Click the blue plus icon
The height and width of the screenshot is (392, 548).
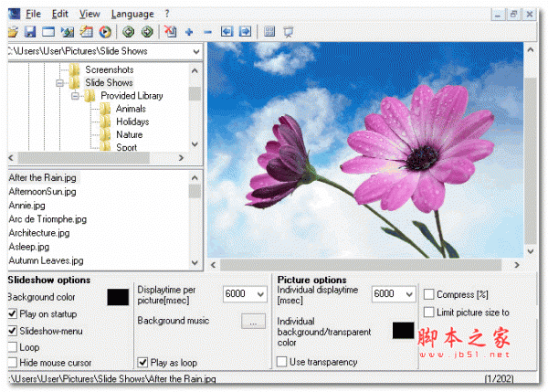click(189, 32)
